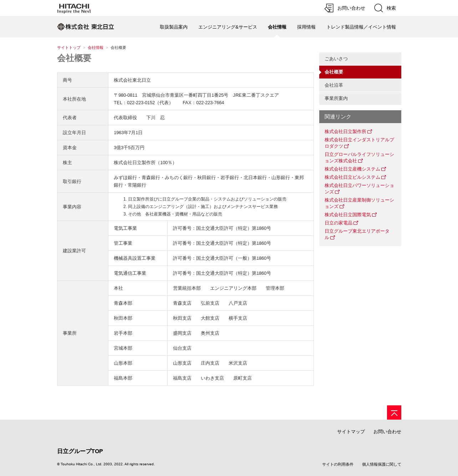Click the contact (お問い合わせ) document icon
Viewport: 458px width, 476px height.
click(x=329, y=8)
